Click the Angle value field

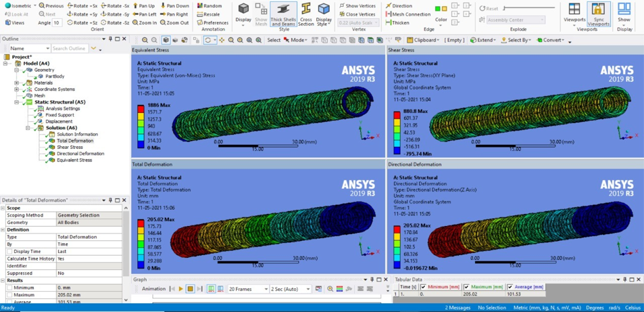click(x=57, y=22)
